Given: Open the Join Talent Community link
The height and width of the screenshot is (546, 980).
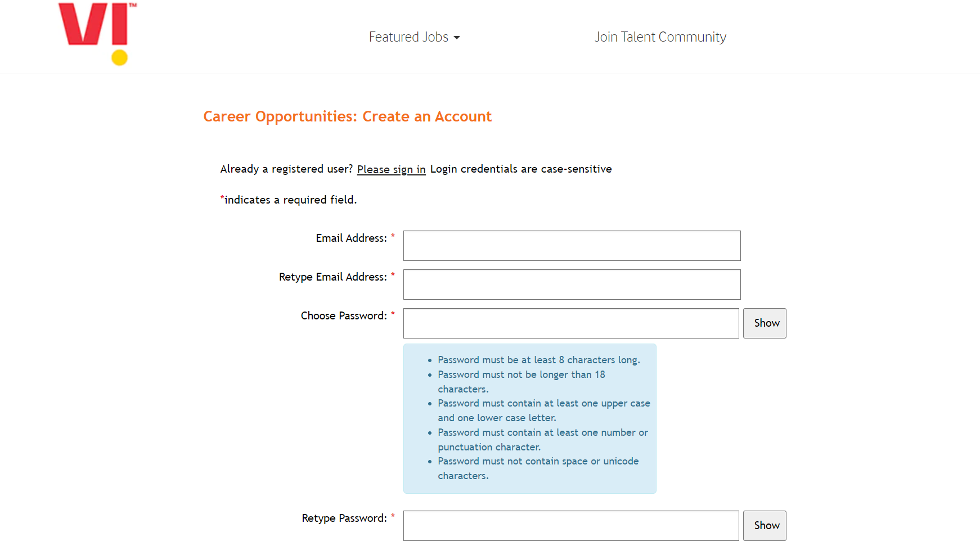Looking at the screenshot, I should [x=660, y=37].
